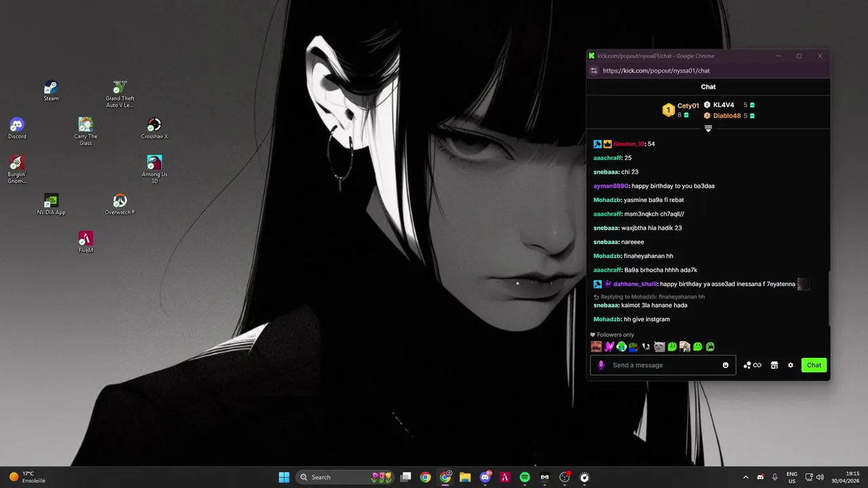Collapse the chat leaderboard arrow
Screen dimensions: 868x488
(708, 129)
